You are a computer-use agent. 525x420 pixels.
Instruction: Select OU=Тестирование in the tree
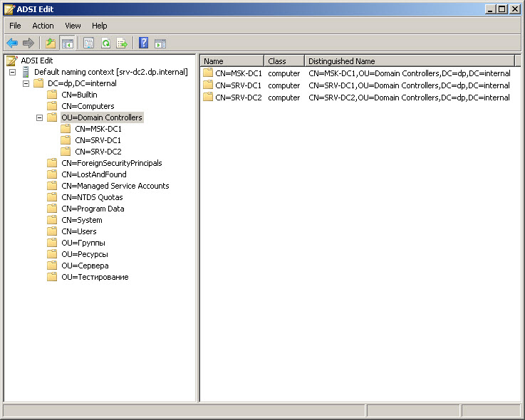95,277
